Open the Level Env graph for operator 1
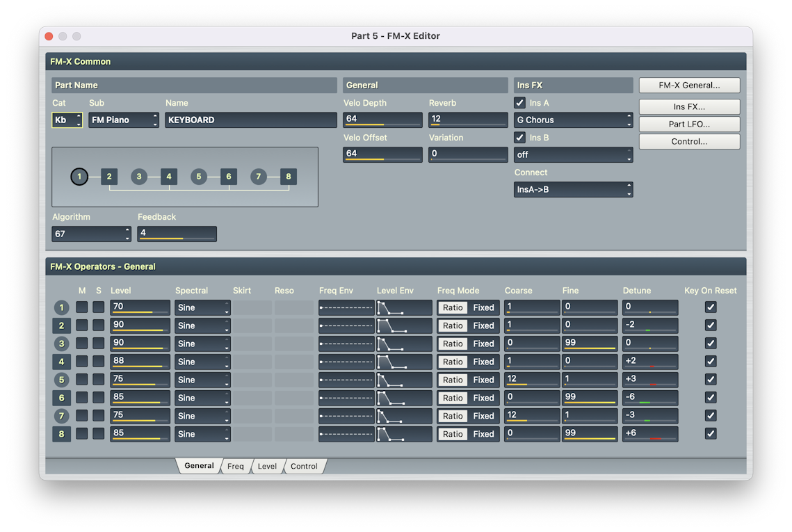The image size is (792, 532). [x=404, y=307]
